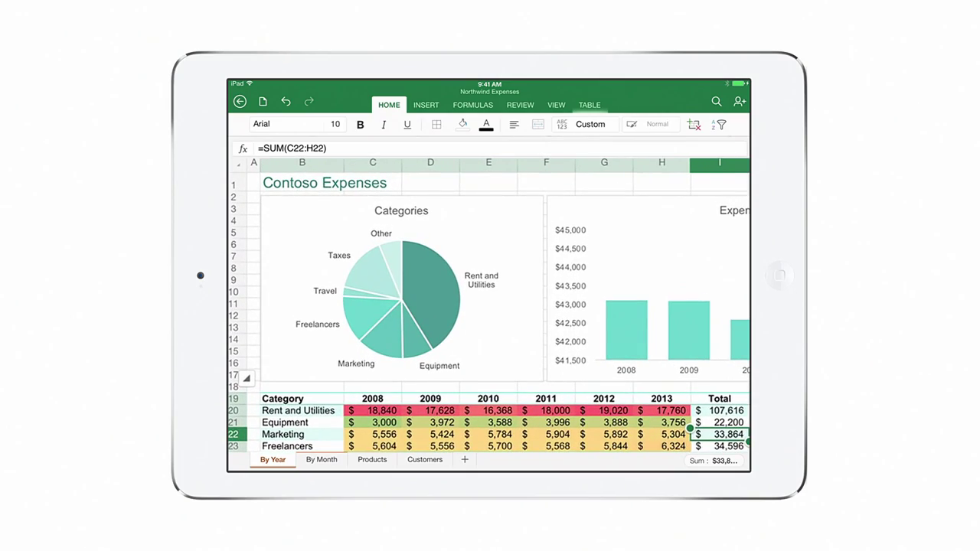Open the cell borders option
This screenshot has width=980, height=551.
point(436,125)
